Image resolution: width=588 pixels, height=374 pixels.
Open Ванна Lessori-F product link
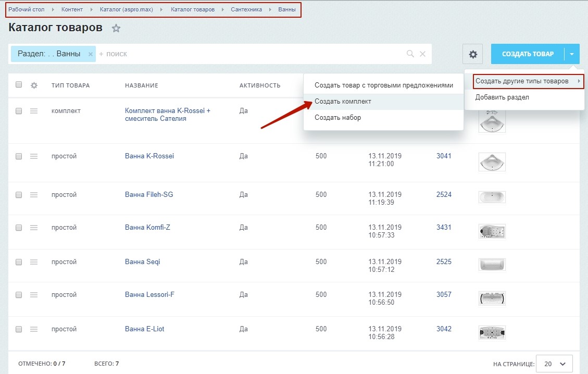(x=149, y=295)
